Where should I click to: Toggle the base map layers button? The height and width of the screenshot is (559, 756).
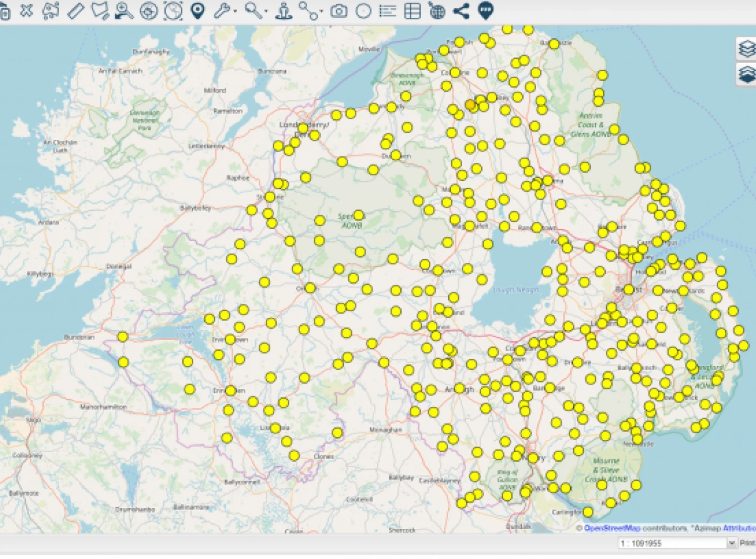pyautogui.click(x=746, y=74)
